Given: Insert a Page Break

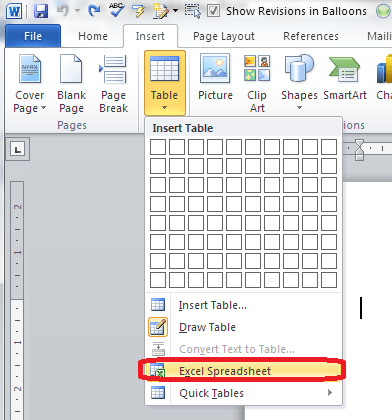Looking at the screenshot, I should coord(113,84).
